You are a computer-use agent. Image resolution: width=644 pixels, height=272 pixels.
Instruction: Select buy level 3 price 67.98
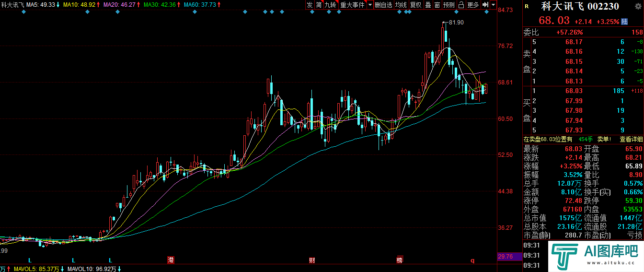pos(574,110)
